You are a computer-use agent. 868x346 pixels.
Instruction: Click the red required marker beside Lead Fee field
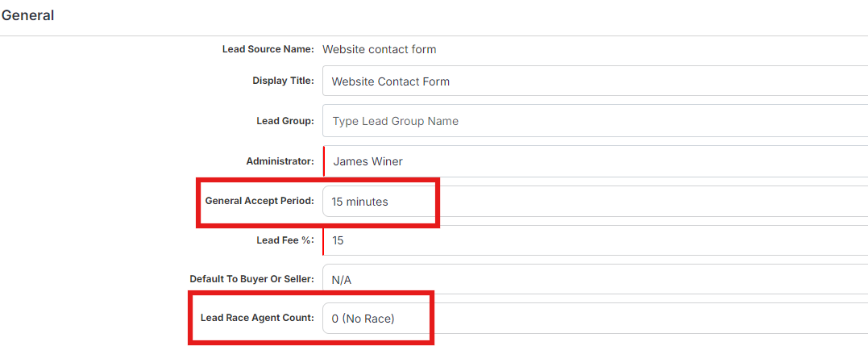323,240
